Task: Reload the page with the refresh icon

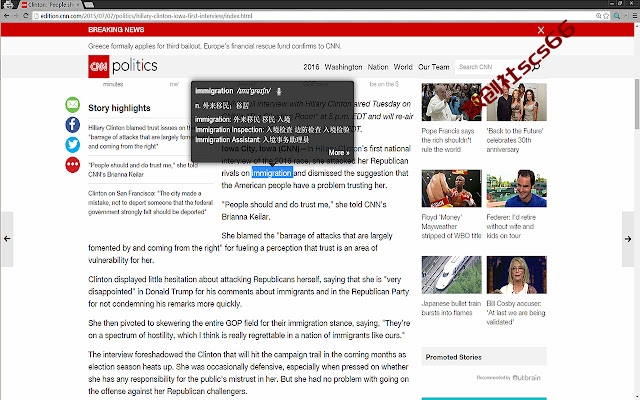Action: [x=26, y=16]
